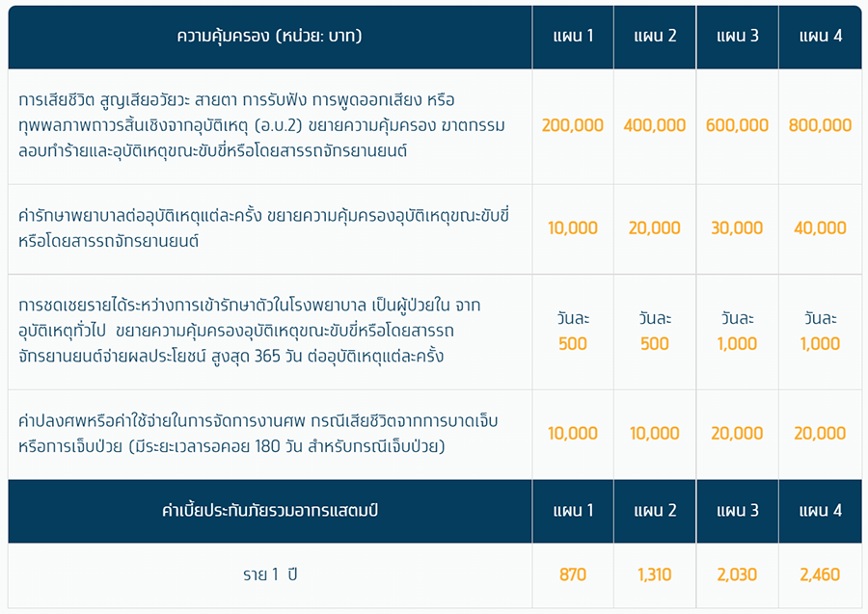Image resolution: width=868 pixels, height=614 pixels.
Task: Select the การชดเชยรายได้ row description text
Action: [250, 331]
